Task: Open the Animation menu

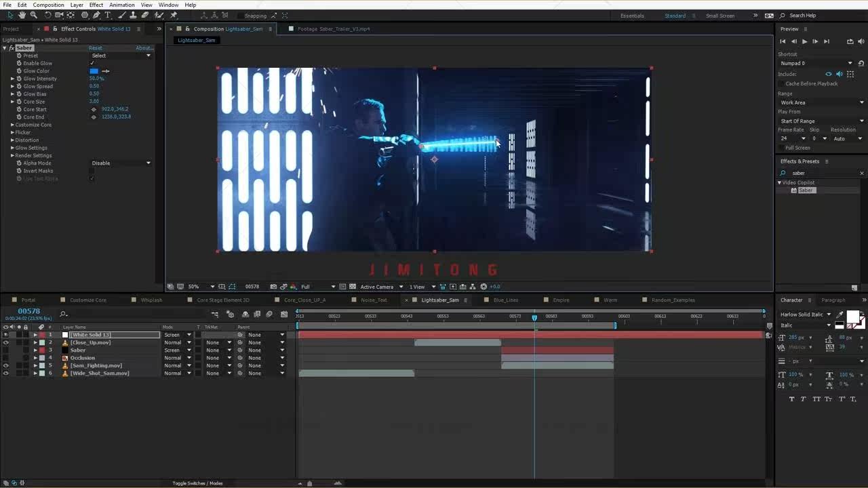Action: coord(121,5)
